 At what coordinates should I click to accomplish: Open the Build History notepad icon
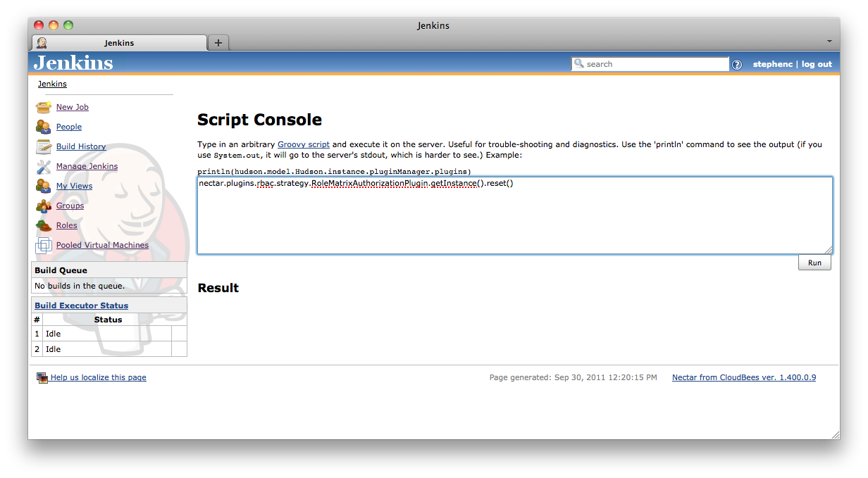pos(44,146)
